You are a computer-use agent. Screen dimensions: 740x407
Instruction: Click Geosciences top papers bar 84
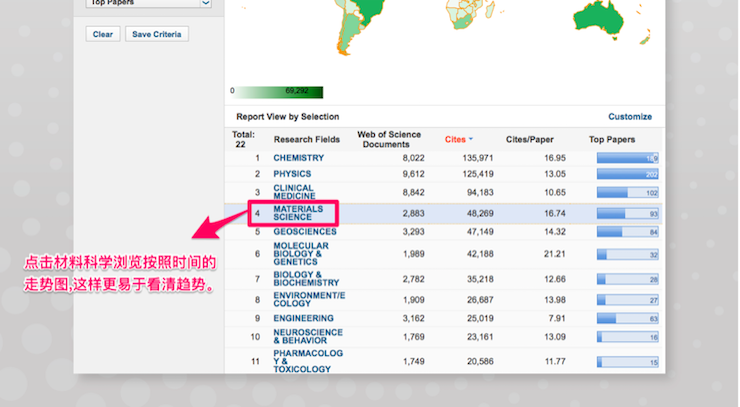[x=627, y=232]
